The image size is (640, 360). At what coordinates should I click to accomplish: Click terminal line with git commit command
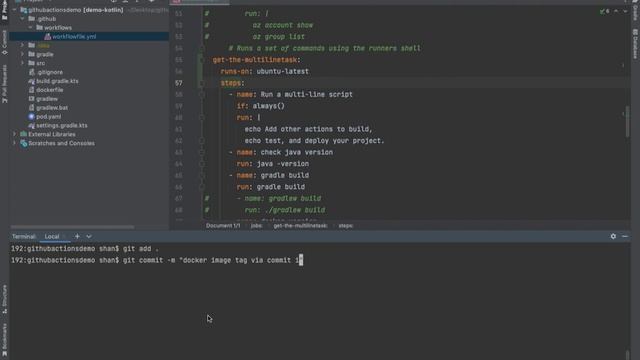coord(157,260)
